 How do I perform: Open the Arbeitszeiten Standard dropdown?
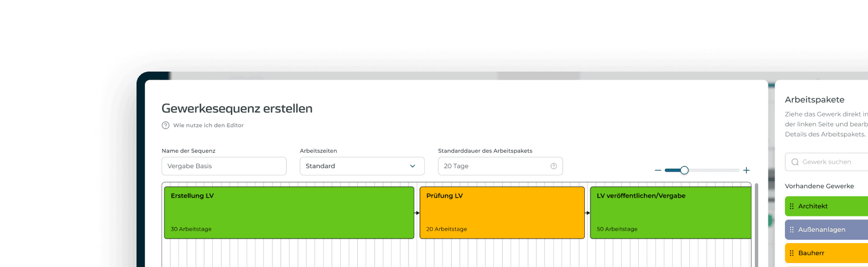pyautogui.click(x=362, y=166)
